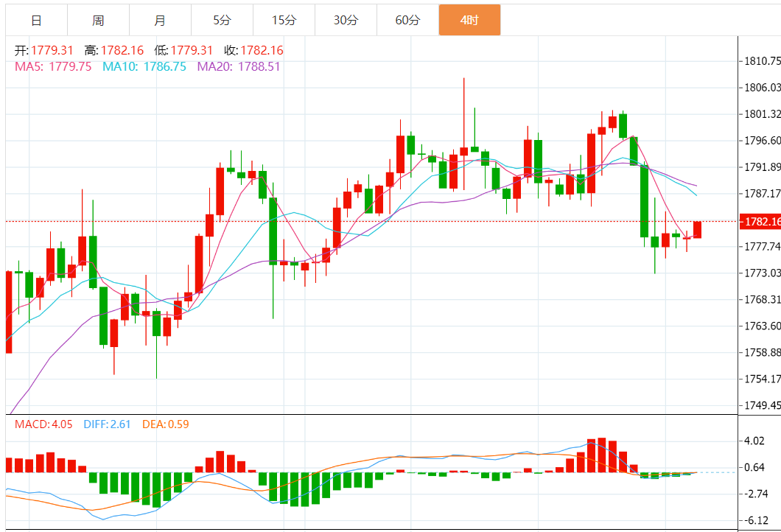Click the MA20: 1788.51 indicator label
This screenshot has height=532, width=781.
click(239, 67)
